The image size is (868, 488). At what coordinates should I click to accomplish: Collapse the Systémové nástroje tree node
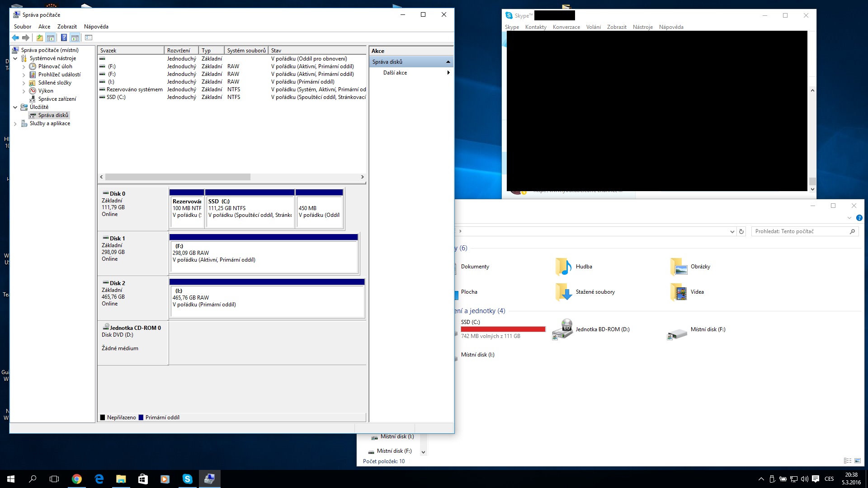[15, 58]
